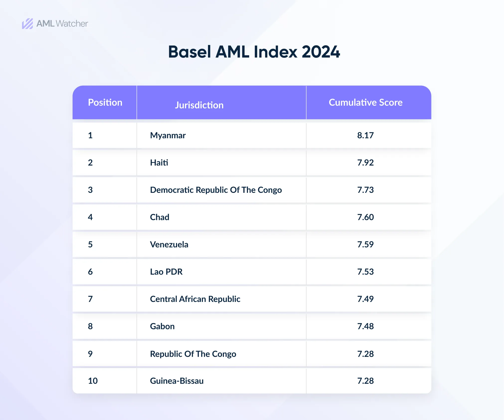The width and height of the screenshot is (504, 420).
Task: Click score 7.28 in Guinea-Bissau row
Action: (x=366, y=381)
